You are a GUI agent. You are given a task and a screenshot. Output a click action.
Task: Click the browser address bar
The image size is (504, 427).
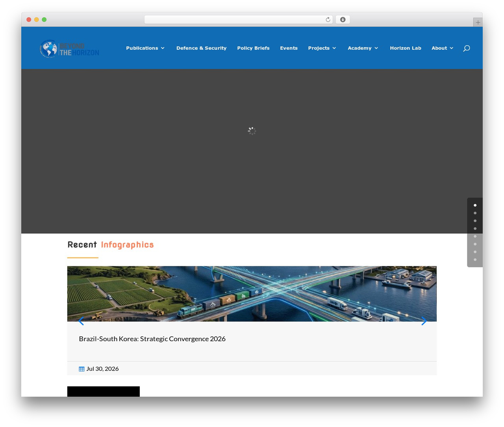pos(238,20)
